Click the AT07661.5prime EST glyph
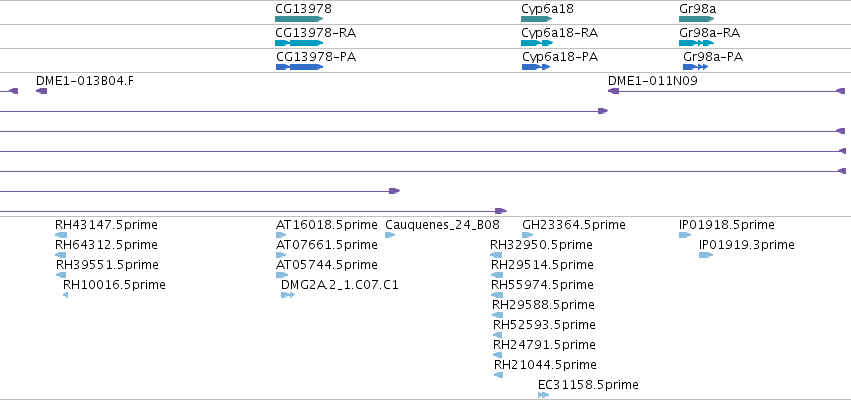The height and width of the screenshot is (400, 851). point(281,255)
